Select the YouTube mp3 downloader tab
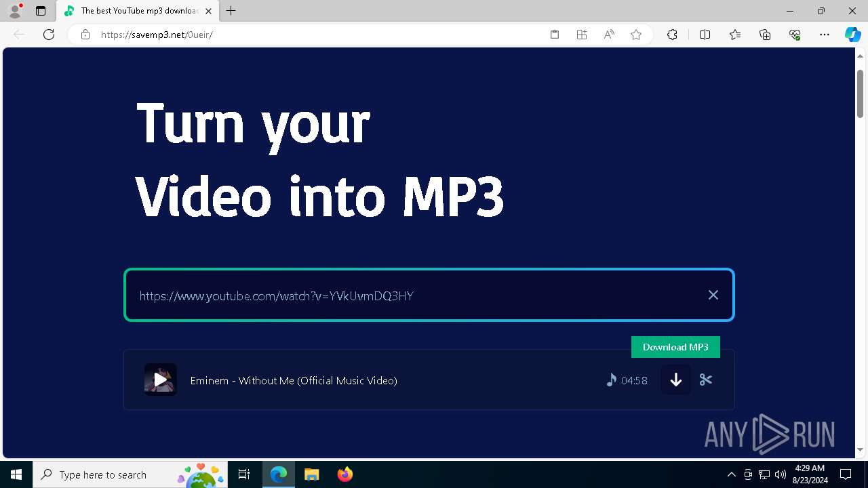 (x=138, y=11)
